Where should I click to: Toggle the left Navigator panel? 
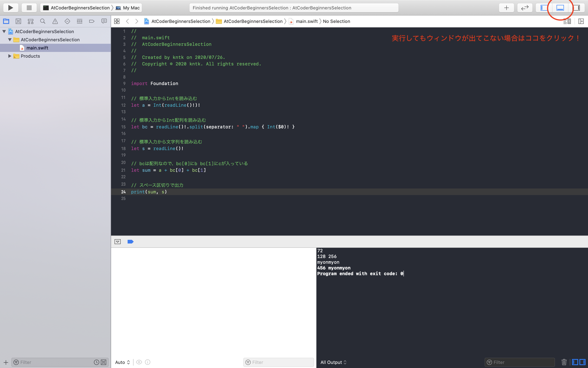pyautogui.click(x=544, y=8)
